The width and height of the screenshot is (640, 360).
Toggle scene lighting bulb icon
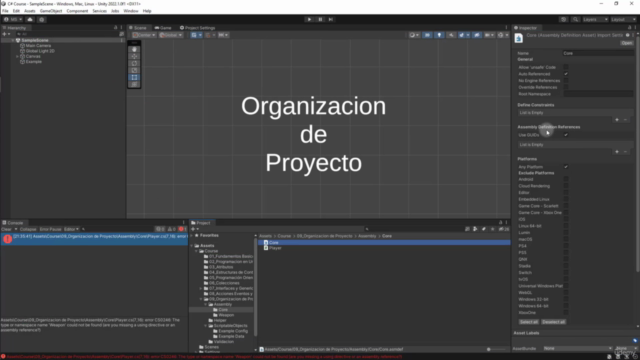point(439,35)
